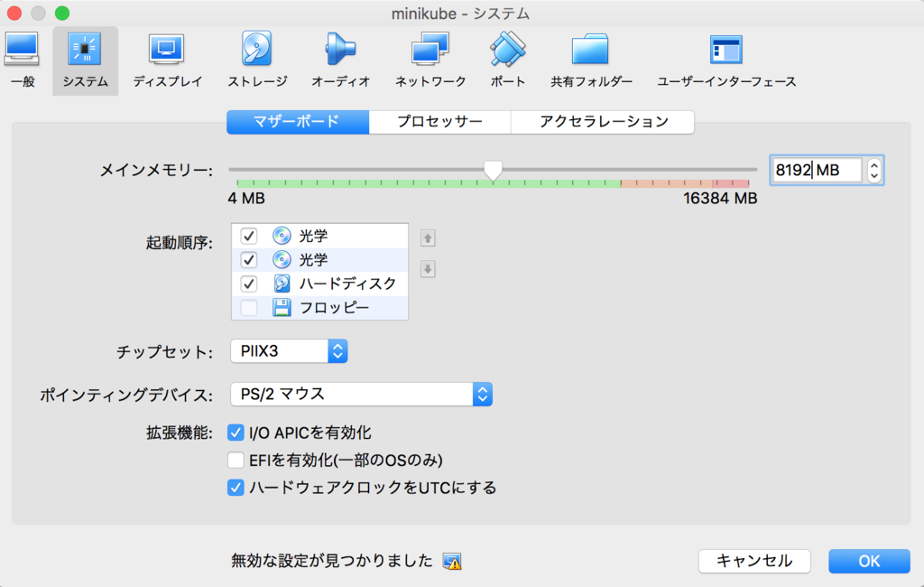
Task: Click the 16384 MB maximum label
Action: pyautogui.click(x=720, y=198)
